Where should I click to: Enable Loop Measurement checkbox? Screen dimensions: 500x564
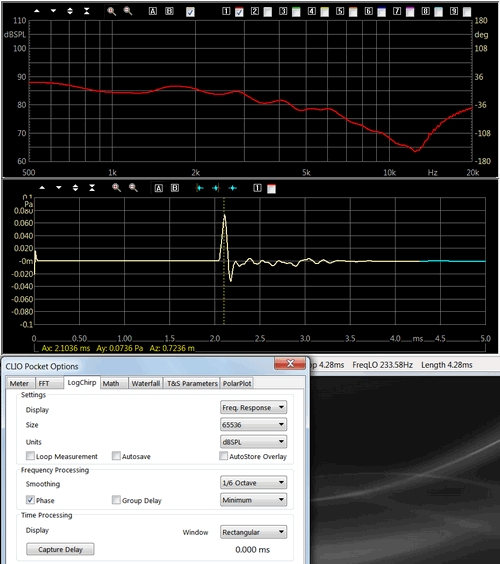(x=30, y=456)
